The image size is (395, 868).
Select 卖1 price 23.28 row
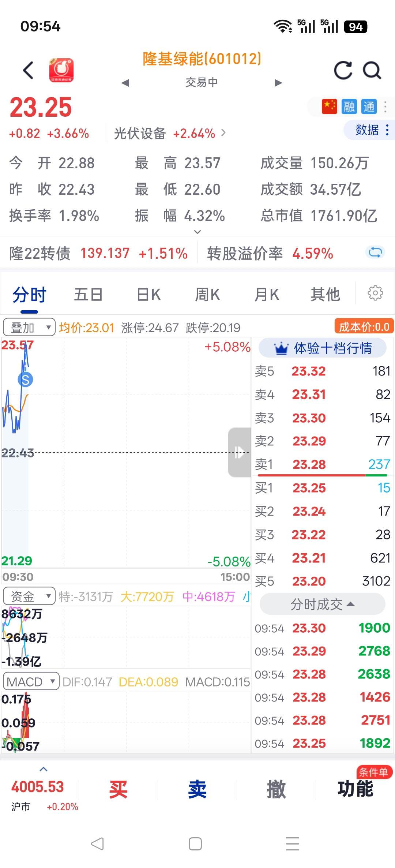323,464
